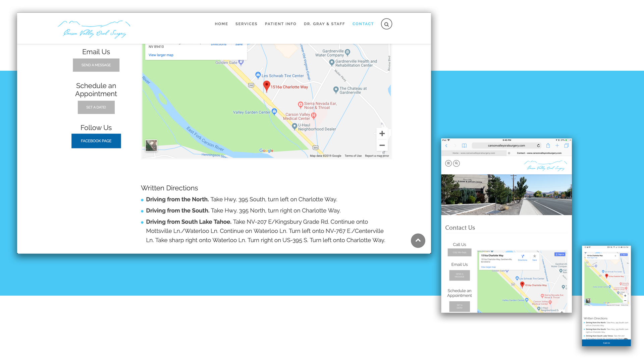
Task: Click the search magnifier icon in header
Action: pos(386,24)
